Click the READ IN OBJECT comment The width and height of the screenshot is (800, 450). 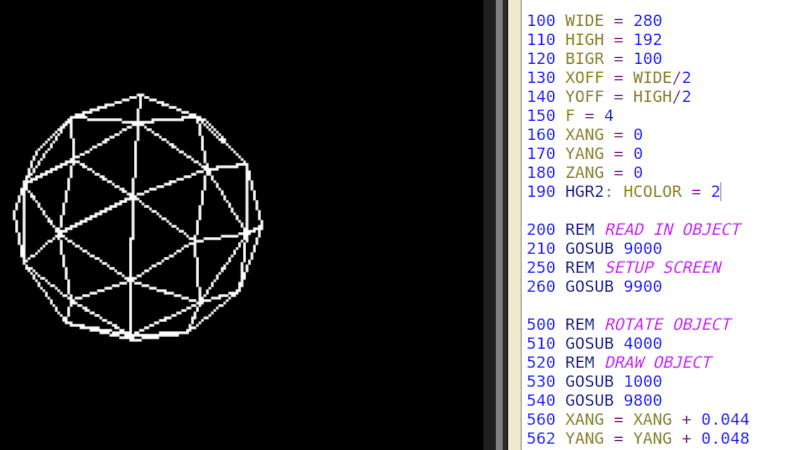pyautogui.click(x=672, y=229)
